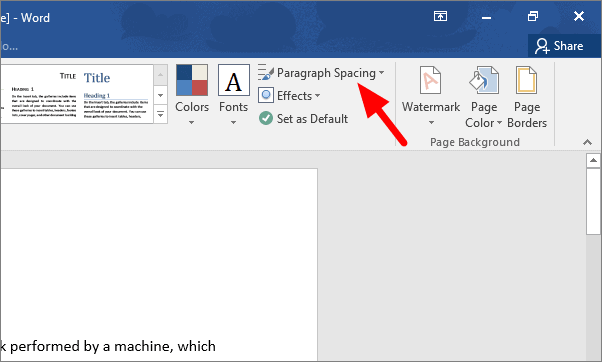Image resolution: width=602 pixels, height=362 pixels.
Task: Click the Page Color paint bucket icon
Action: click(484, 80)
